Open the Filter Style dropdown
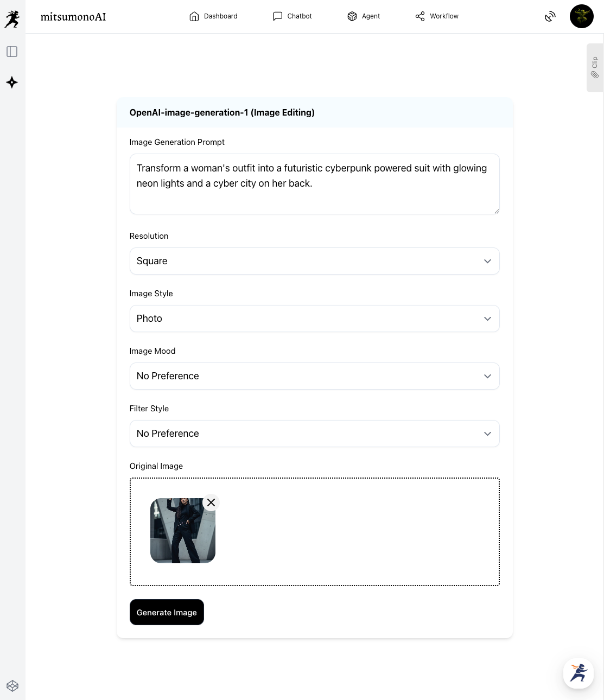Viewport: 604px width, 700px height. [x=314, y=434]
